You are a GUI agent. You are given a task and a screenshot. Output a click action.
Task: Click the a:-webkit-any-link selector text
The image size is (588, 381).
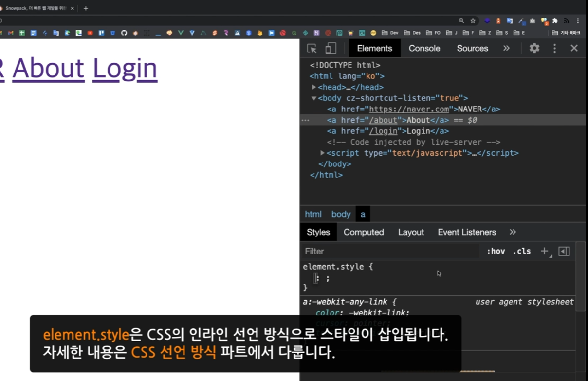point(345,302)
